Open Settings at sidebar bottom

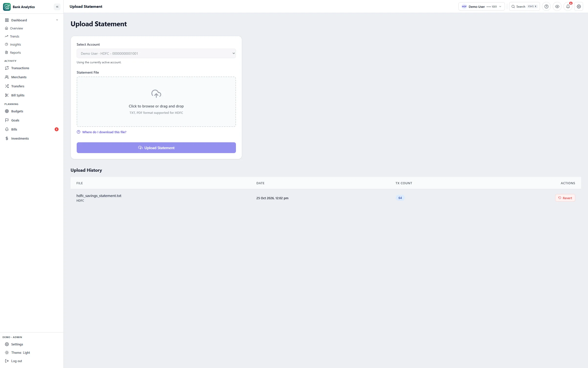pos(32,344)
